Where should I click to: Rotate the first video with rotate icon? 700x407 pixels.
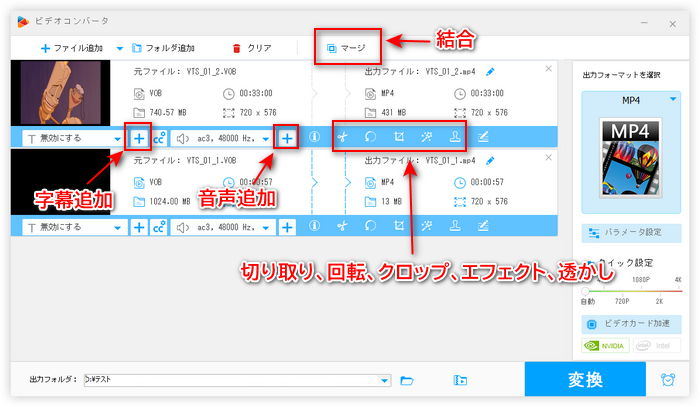pos(370,137)
